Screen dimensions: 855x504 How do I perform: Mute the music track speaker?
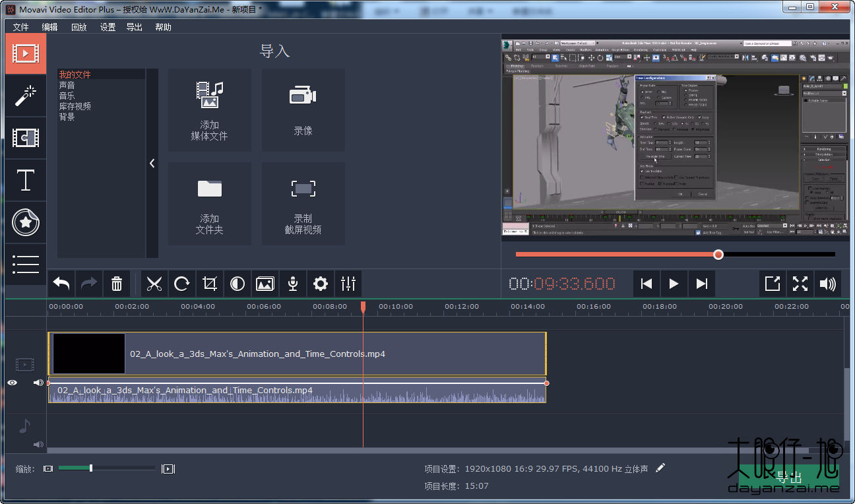[x=38, y=445]
